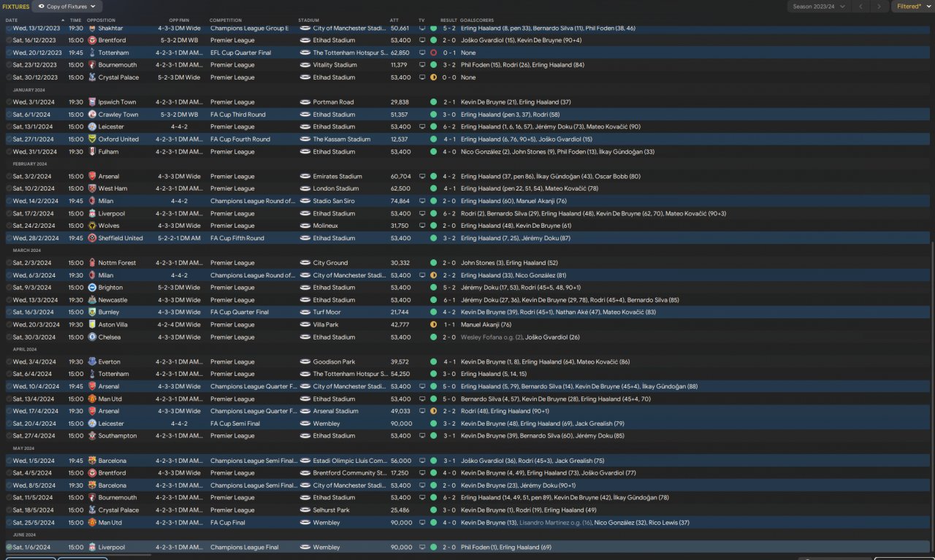The image size is (935, 560).
Task: Click the red loss indicator for Tottenham 20/12/2023
Action: click(434, 53)
